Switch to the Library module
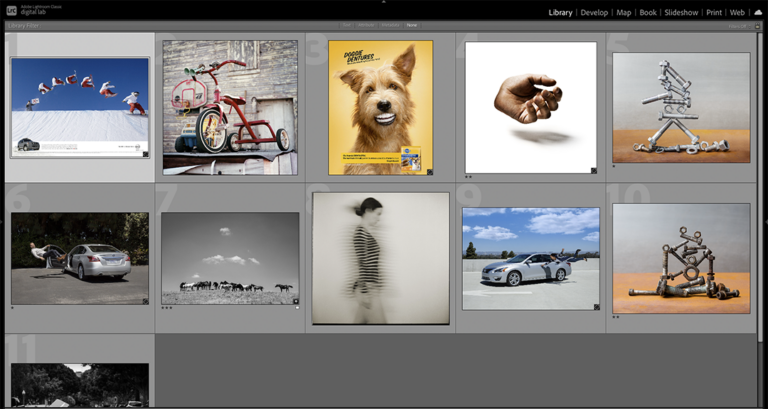 click(560, 13)
